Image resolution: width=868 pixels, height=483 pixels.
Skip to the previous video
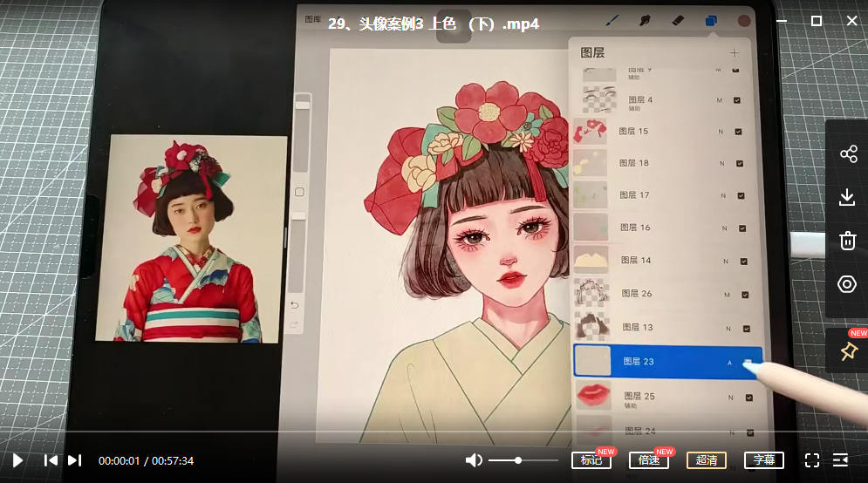[51, 460]
